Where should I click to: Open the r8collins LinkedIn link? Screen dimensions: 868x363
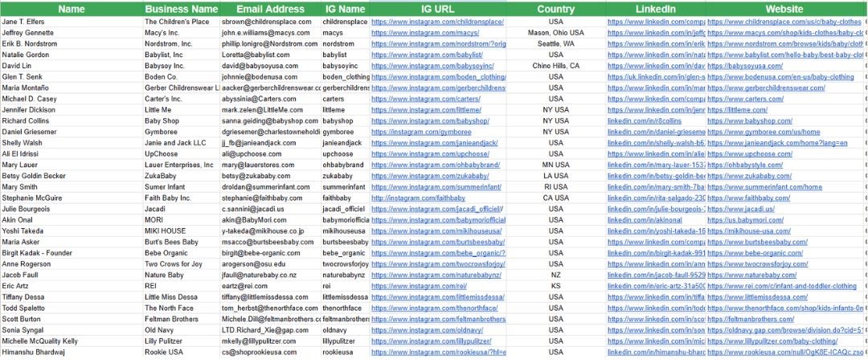tap(645, 121)
